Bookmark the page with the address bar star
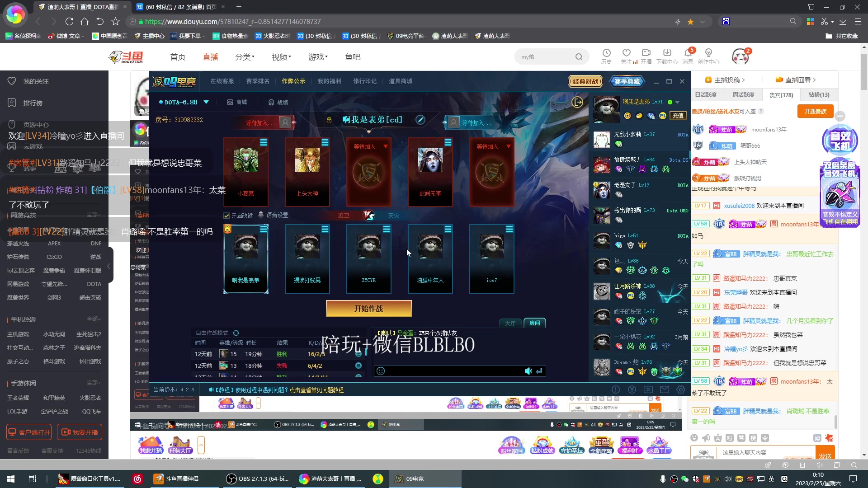The width and height of the screenshot is (868, 488). click(690, 22)
